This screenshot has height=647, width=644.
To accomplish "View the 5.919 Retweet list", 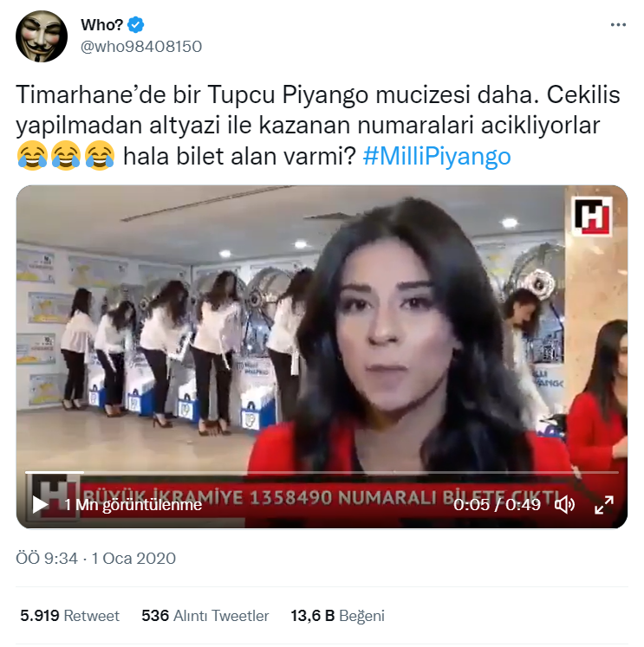I will click(69, 616).
